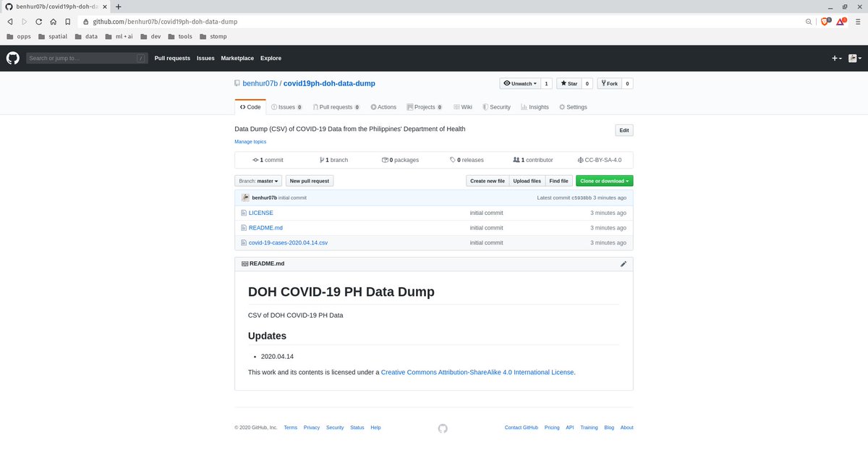Open the README.md file link

pos(265,228)
